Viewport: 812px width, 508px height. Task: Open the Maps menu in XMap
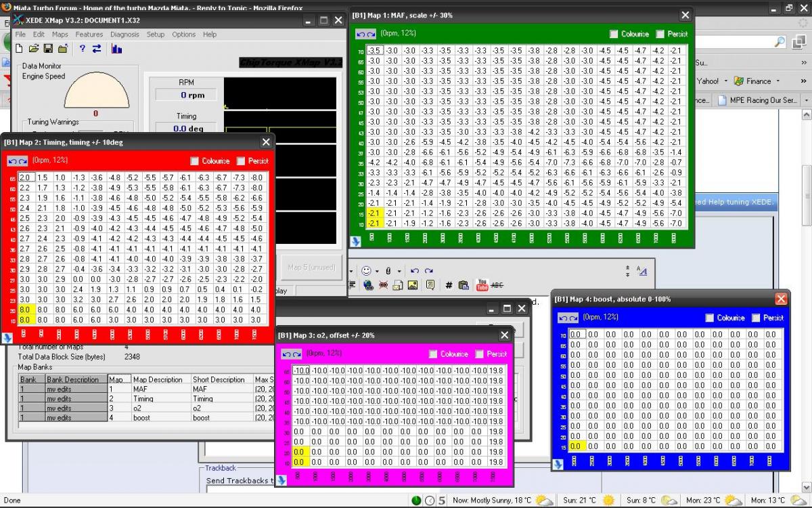(x=60, y=35)
